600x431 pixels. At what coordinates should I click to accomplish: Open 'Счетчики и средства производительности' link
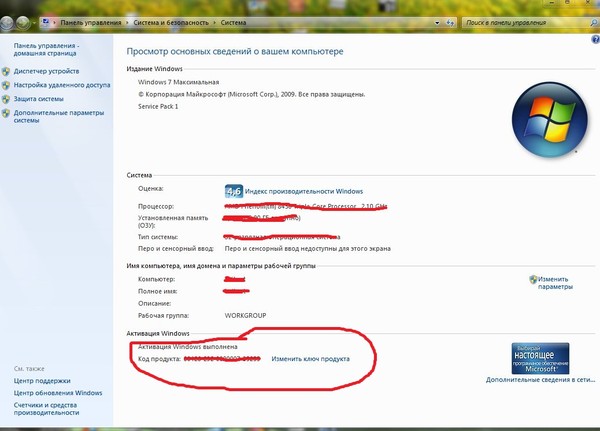tap(46, 409)
